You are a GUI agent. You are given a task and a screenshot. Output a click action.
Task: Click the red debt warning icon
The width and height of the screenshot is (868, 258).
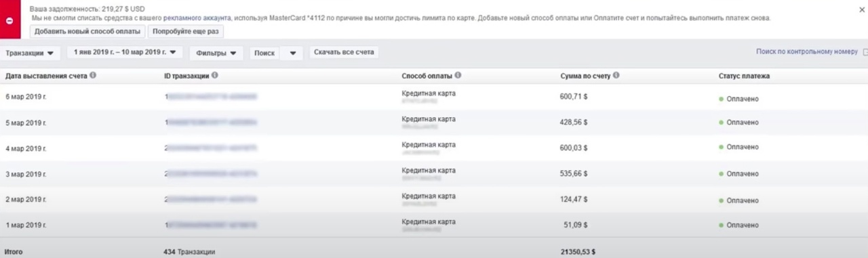[x=10, y=20]
